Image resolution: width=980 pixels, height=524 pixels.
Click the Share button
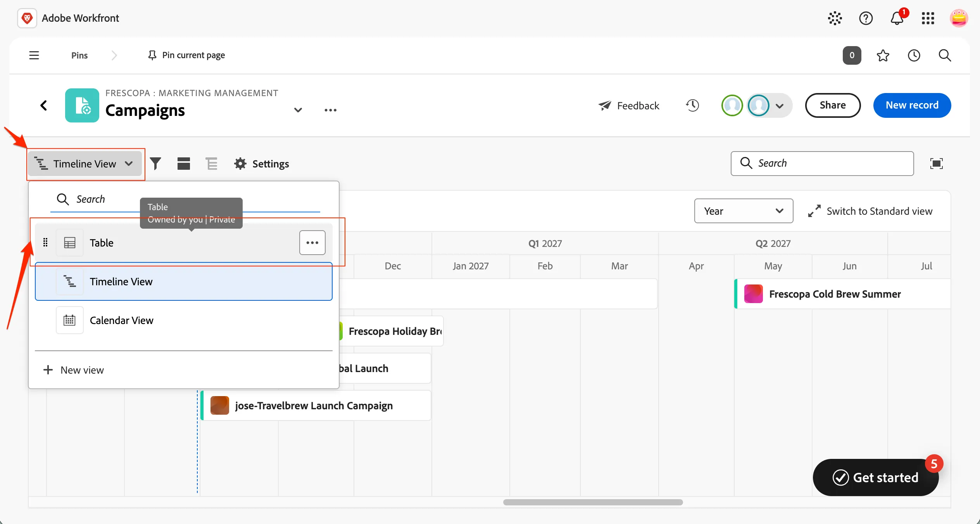pos(833,105)
